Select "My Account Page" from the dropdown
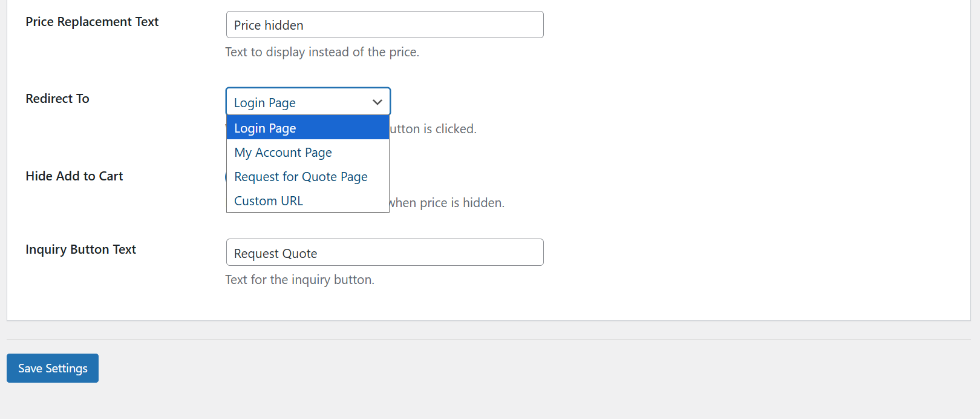Screen dimensions: 980x419 (x=283, y=152)
